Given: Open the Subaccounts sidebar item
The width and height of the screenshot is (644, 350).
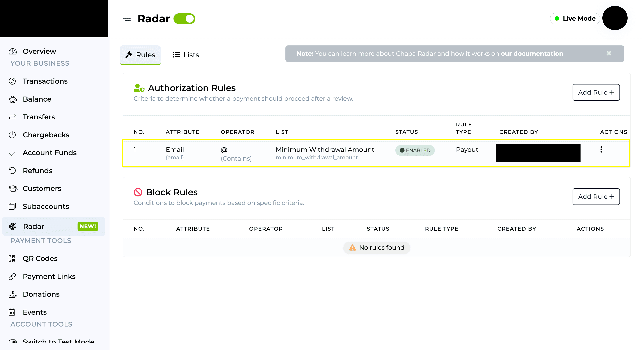Looking at the screenshot, I should 46,206.
